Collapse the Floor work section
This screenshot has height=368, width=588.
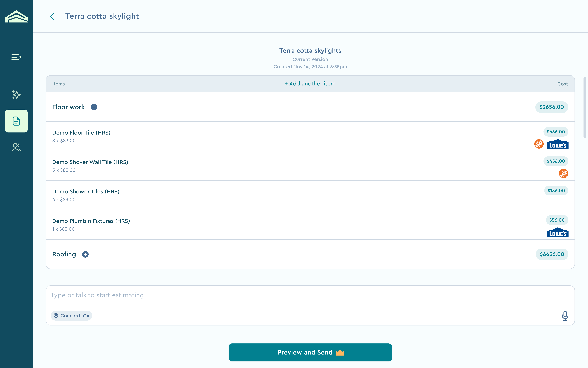[94, 107]
